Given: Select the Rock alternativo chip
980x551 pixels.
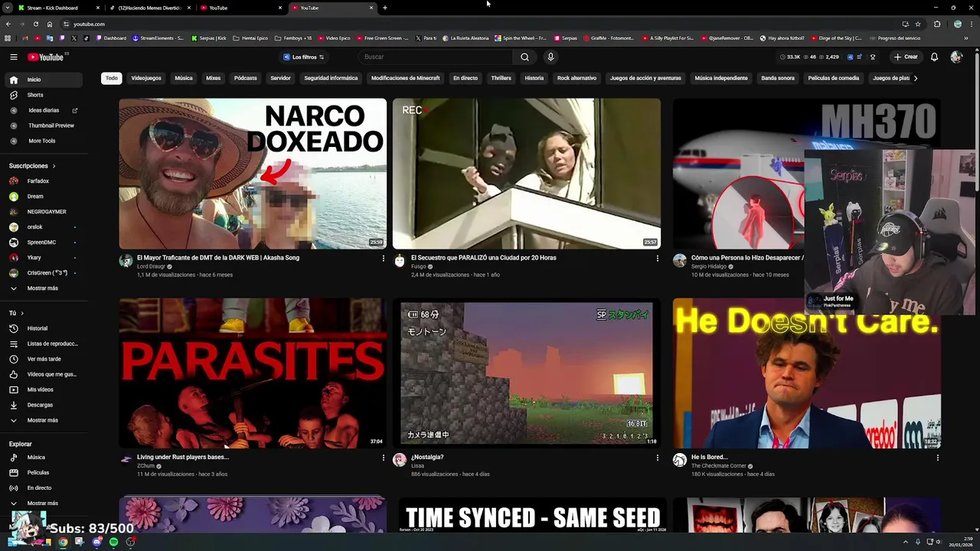Looking at the screenshot, I should (577, 78).
